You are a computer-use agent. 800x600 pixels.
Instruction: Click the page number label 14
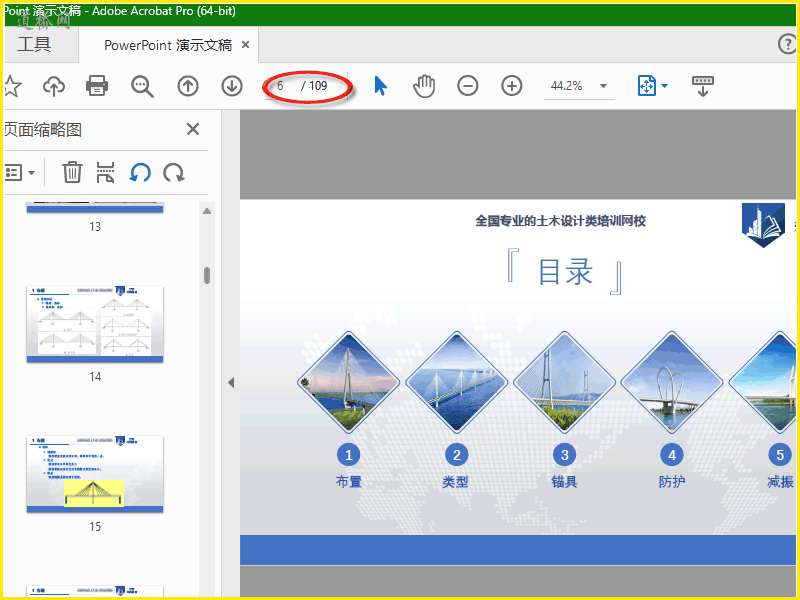pos(95,377)
